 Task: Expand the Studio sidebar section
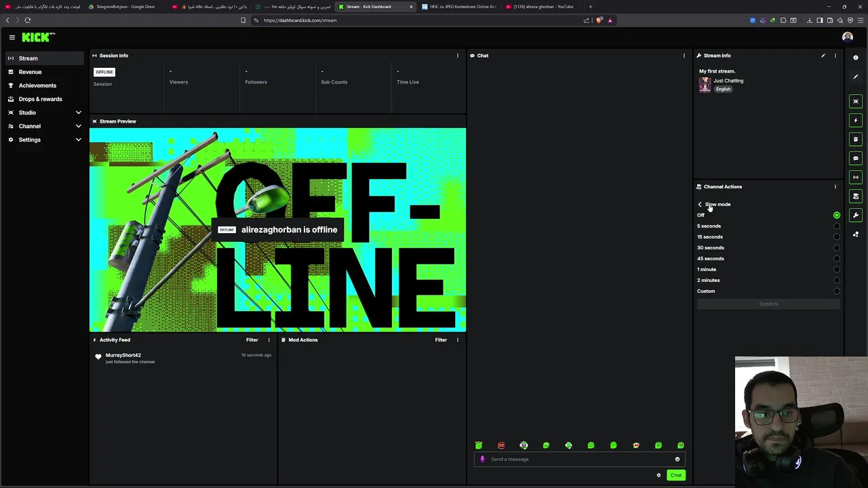tap(44, 113)
